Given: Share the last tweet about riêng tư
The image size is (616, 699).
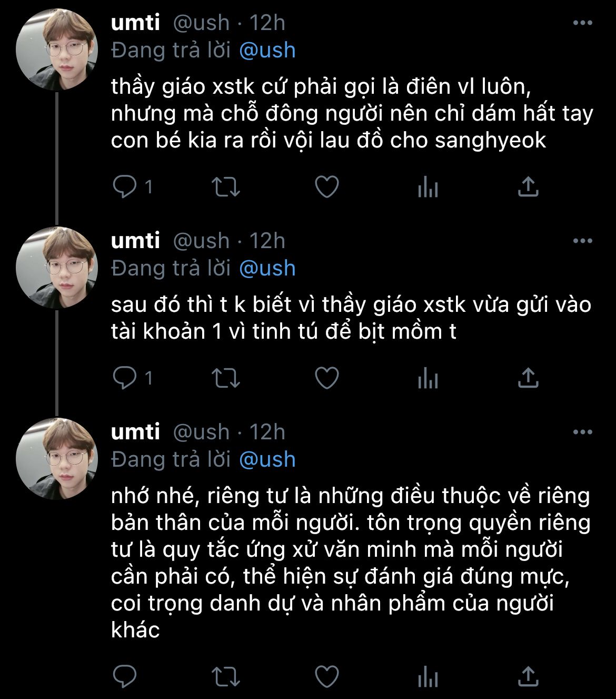Looking at the screenshot, I should tap(528, 676).
